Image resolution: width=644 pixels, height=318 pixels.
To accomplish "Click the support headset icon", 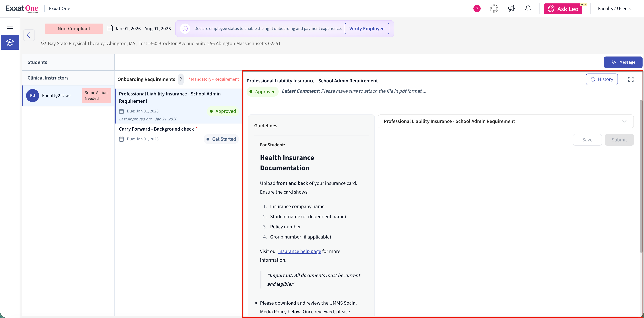I will (494, 9).
